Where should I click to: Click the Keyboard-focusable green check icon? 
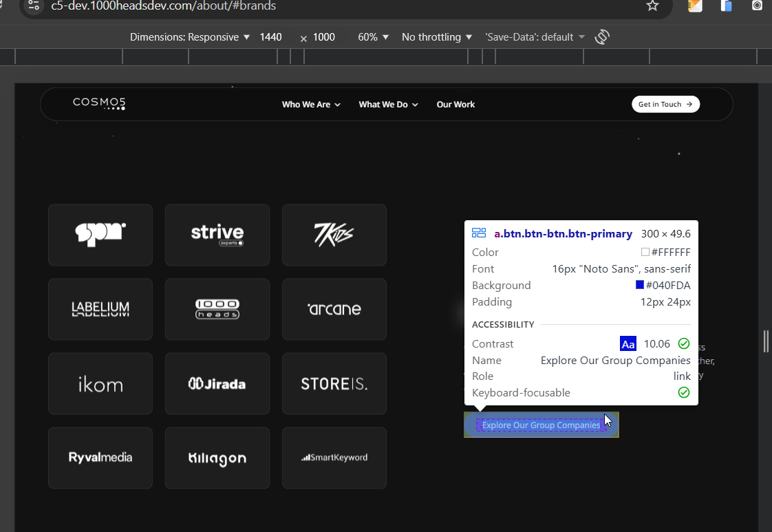point(684,392)
